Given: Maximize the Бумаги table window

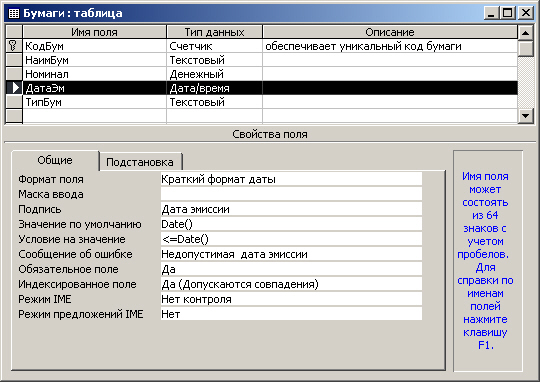Looking at the screenshot, I should coord(508,13).
